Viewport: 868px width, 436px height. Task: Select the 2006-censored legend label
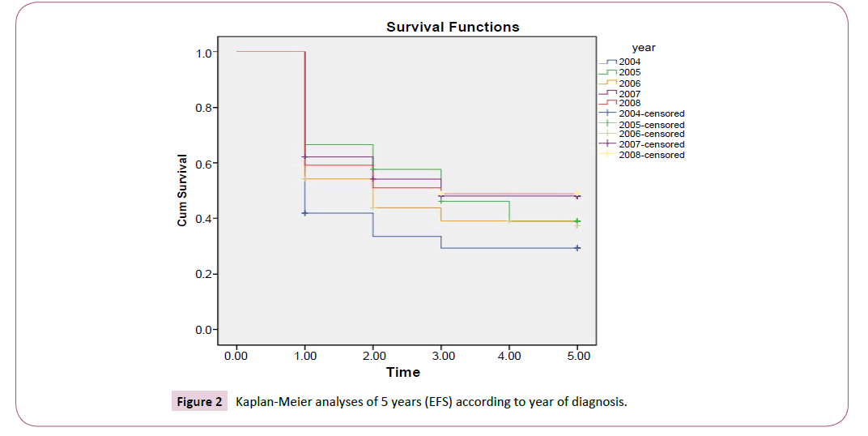(651, 134)
